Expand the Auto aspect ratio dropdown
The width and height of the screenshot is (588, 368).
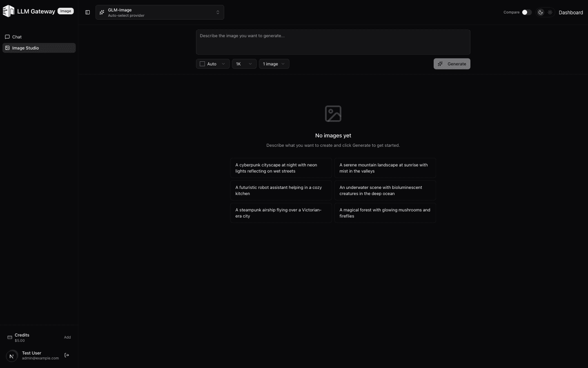(x=212, y=64)
